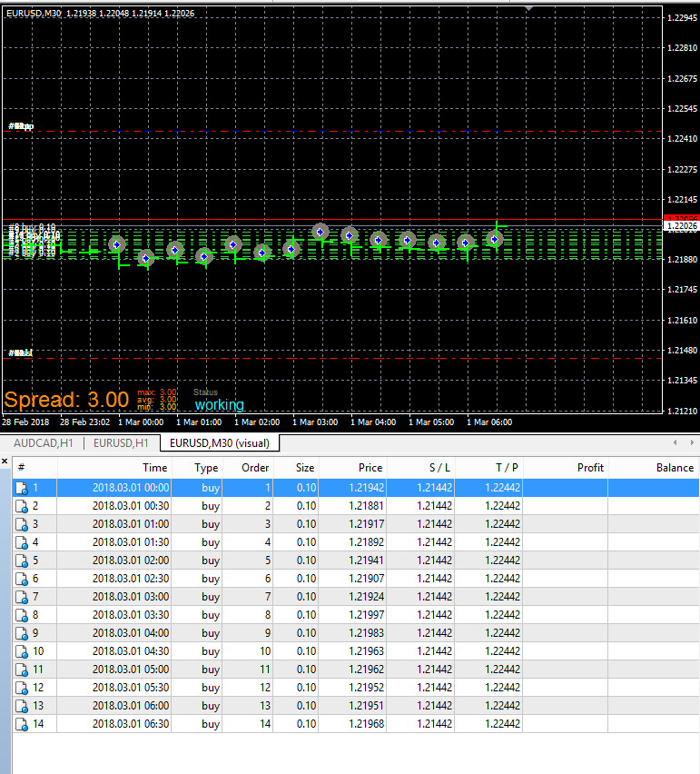700x774 pixels.
Task: Close the results panel with X
Action: 5,461
